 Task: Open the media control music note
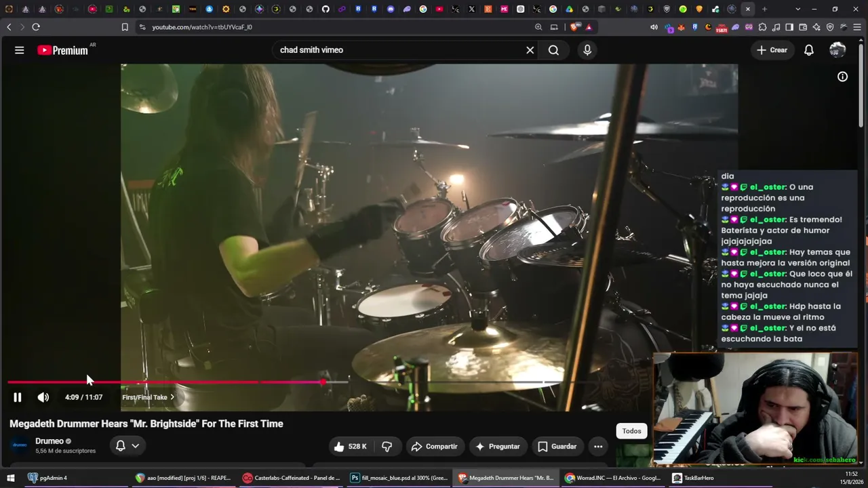click(x=776, y=27)
